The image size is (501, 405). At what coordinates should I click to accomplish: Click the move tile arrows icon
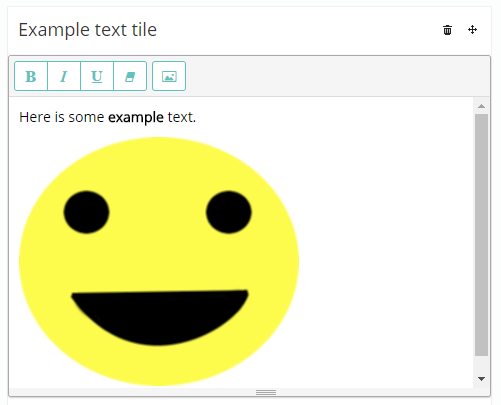(x=472, y=30)
